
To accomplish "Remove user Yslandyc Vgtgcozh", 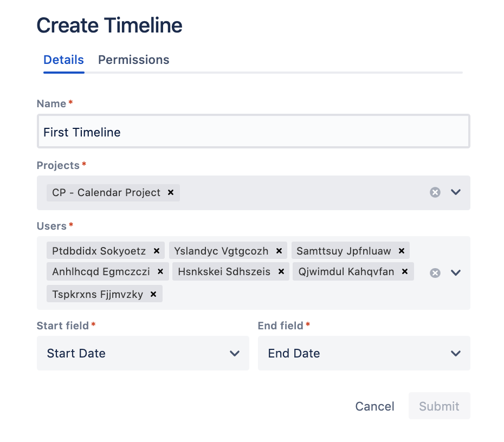I will pyautogui.click(x=279, y=251).
